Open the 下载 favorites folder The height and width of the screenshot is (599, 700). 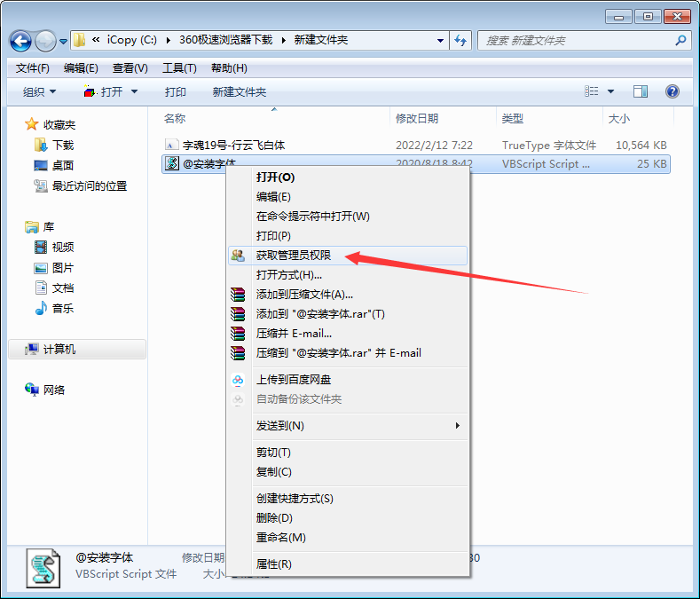tap(62, 145)
